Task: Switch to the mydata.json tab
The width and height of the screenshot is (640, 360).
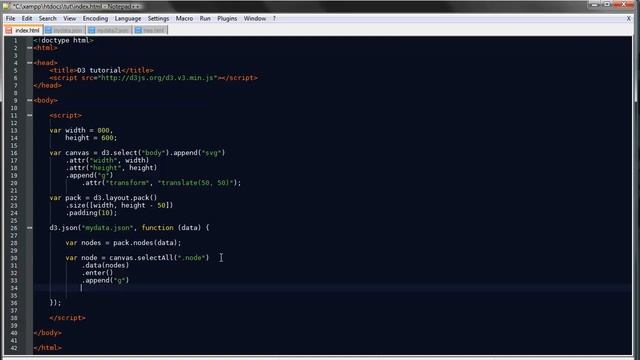Action: pyautogui.click(x=64, y=30)
